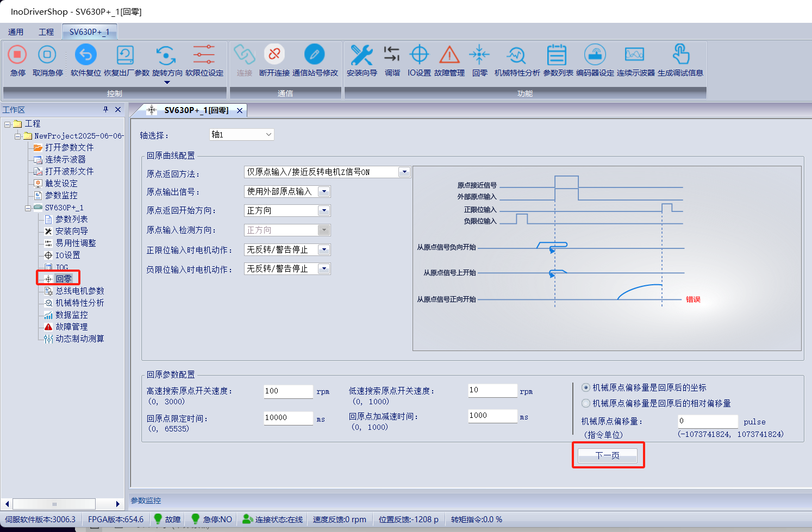Select 机械原点偏移量是回原后的坐标 radio option

(x=586, y=387)
